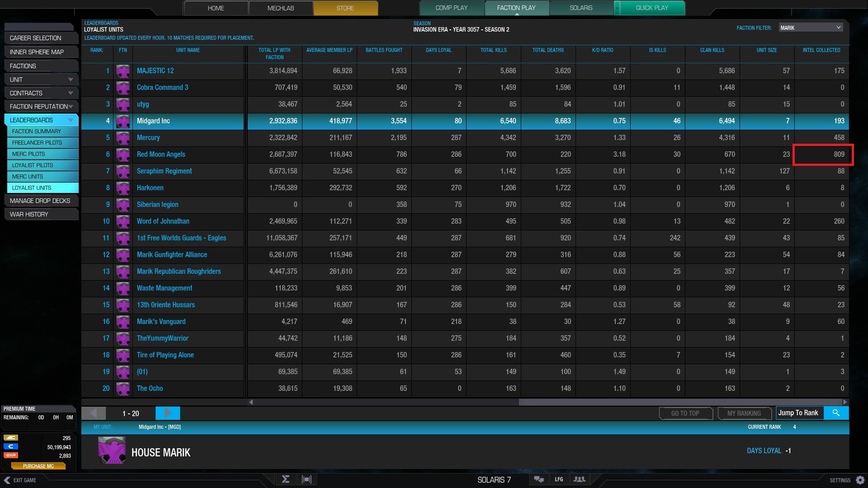This screenshot has height=488, width=868.
Task: Open FACTIONS sidebar item
Action: 41,66
